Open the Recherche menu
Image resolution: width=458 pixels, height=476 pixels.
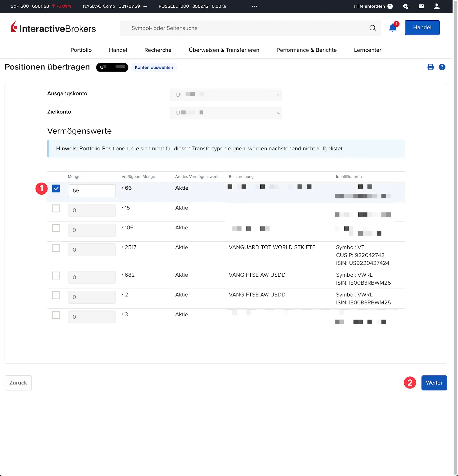coord(158,50)
